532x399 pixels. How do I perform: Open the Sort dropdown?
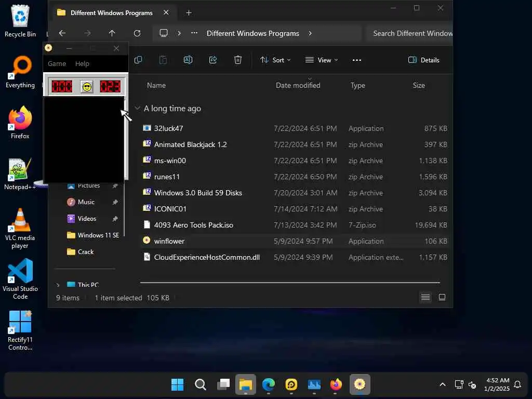(x=275, y=60)
